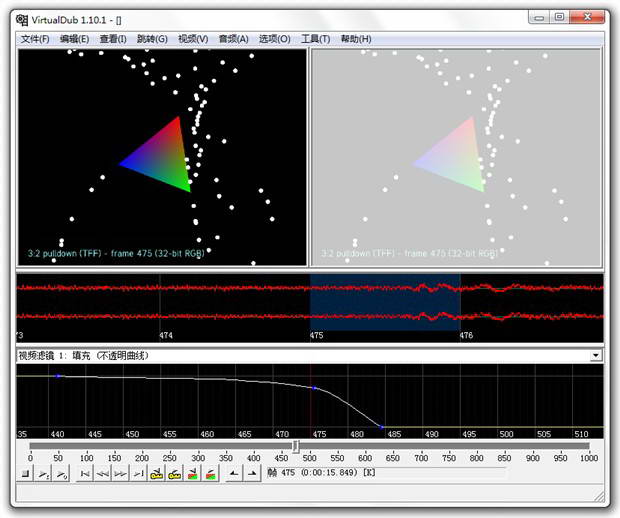Click the Play input button
Screen dimensions: 620x518
click(41, 473)
